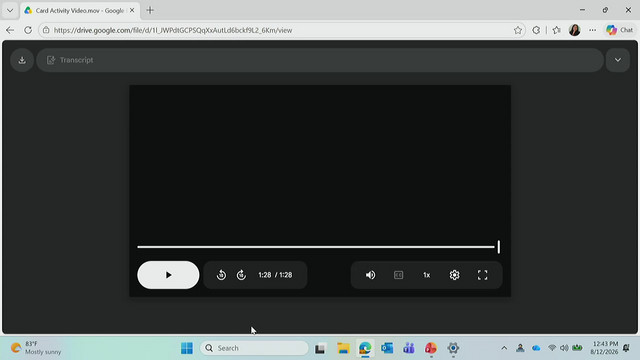Screen dimensions: 640x360
Task: Open Wi-Fi network settings
Action: [552, 348]
